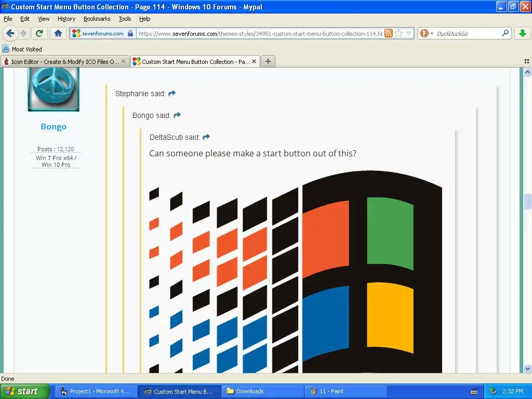Close the Icon Editor tab
532x399 pixels.
tap(124, 61)
